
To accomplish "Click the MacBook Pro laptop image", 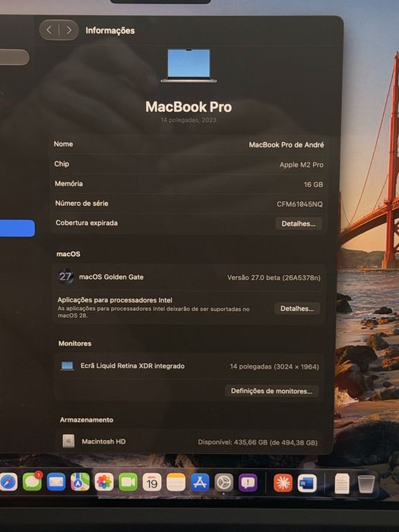I will coord(188,66).
